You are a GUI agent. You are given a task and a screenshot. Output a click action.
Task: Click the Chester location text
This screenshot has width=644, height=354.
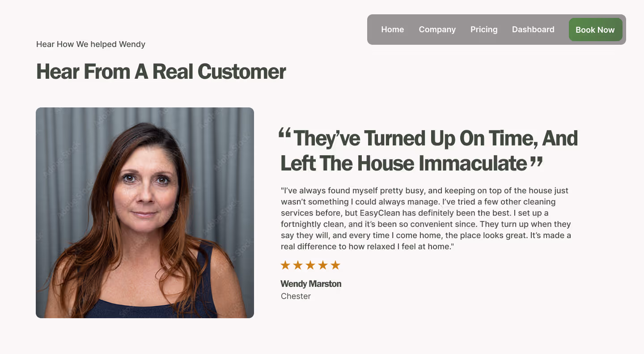[296, 296]
